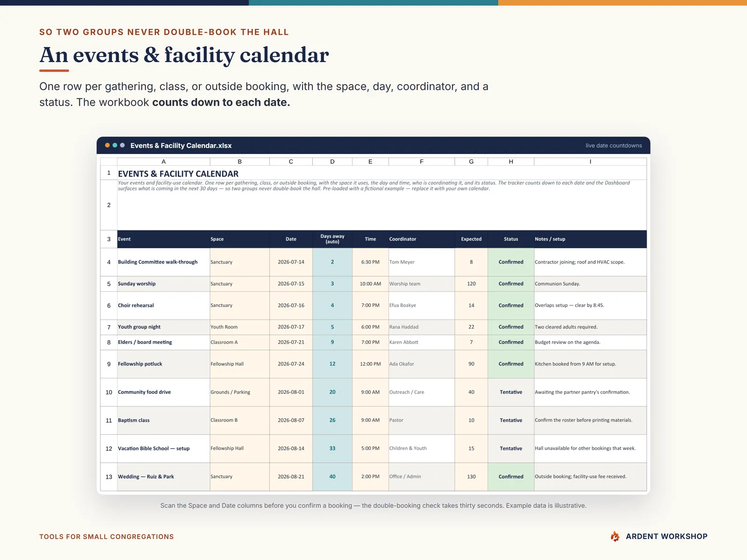Click the 'Rana Haddad' coordinator cell
The width and height of the screenshot is (747, 560).
422,327
